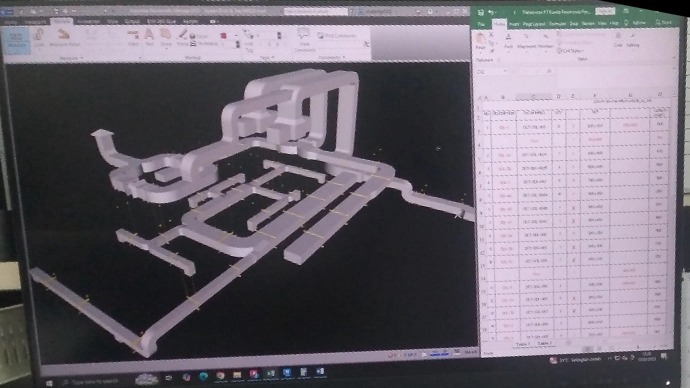The height and width of the screenshot is (388, 690).
Task: Select the redline Erase tool
Action: click(x=182, y=37)
